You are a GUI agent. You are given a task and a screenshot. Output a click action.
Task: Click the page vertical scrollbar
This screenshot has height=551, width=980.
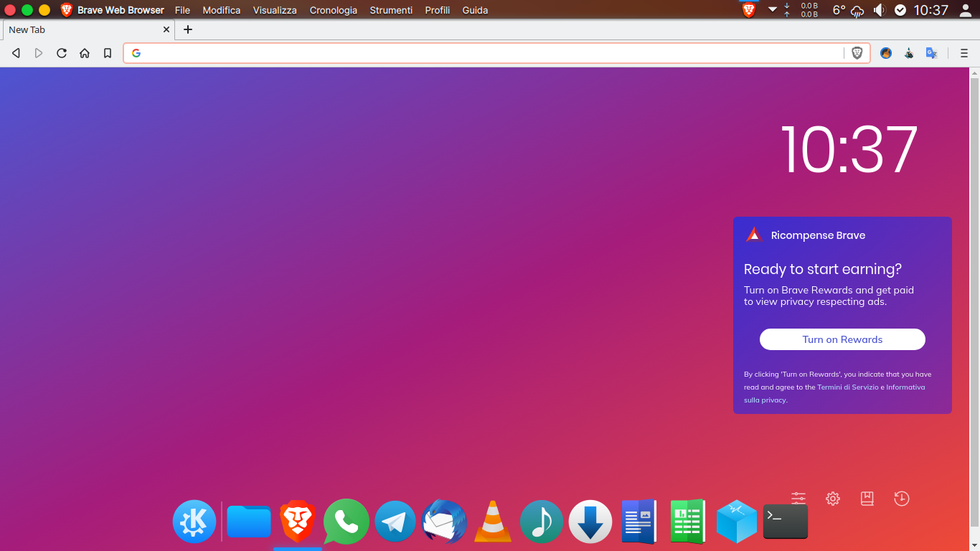click(974, 301)
